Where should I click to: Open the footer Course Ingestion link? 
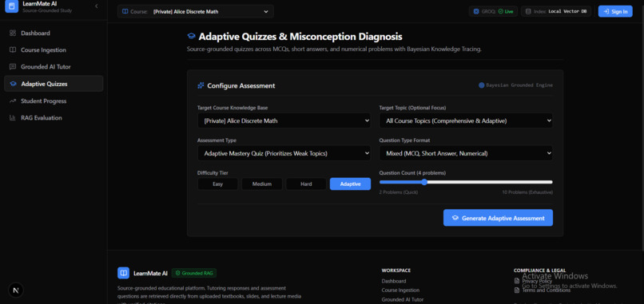click(x=400, y=290)
